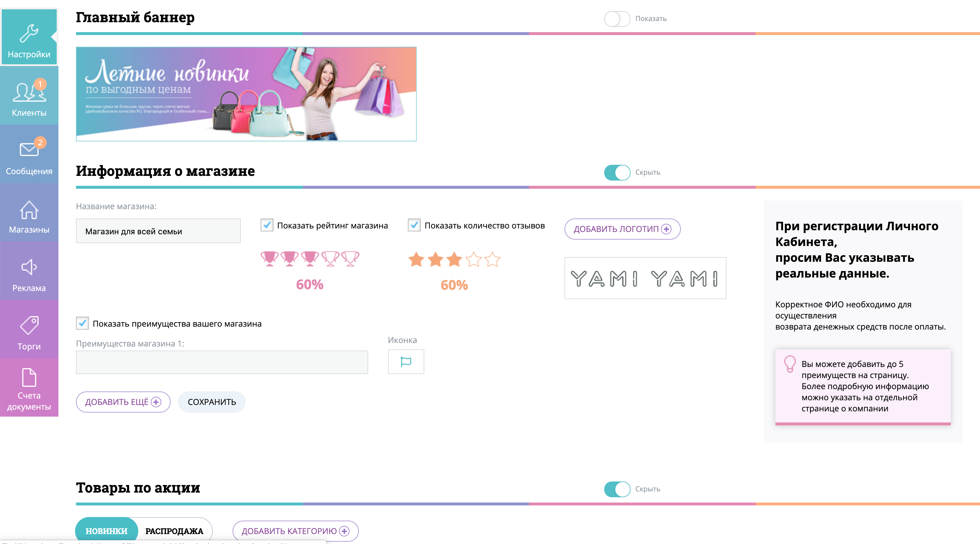Choose the flag icon for advantage
The height and width of the screenshot is (544, 980).
(x=406, y=362)
